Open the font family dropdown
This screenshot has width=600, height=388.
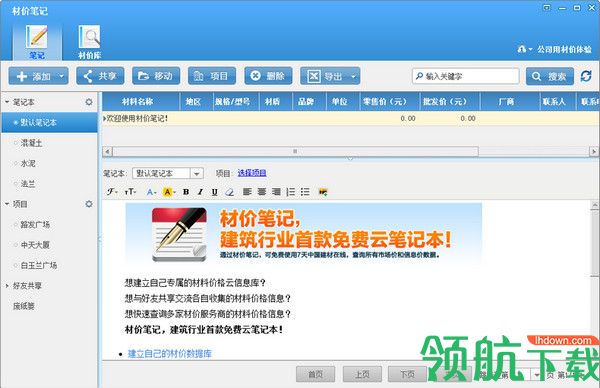coord(112,191)
